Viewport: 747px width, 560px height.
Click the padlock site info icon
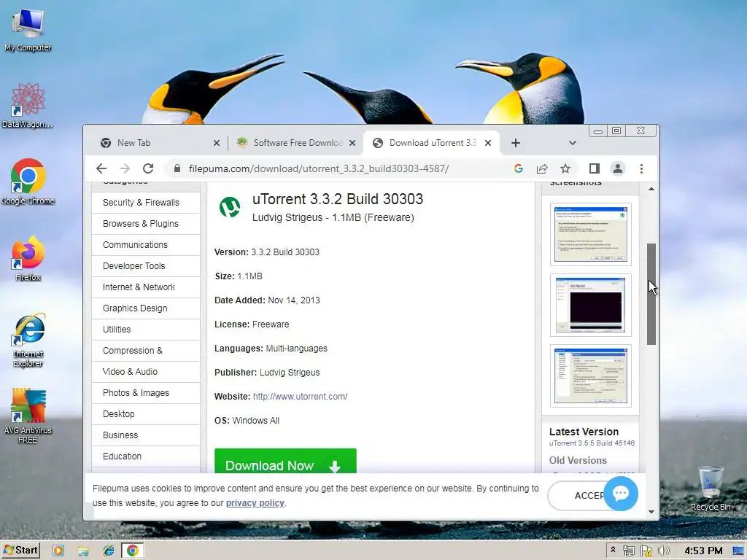coord(177,168)
